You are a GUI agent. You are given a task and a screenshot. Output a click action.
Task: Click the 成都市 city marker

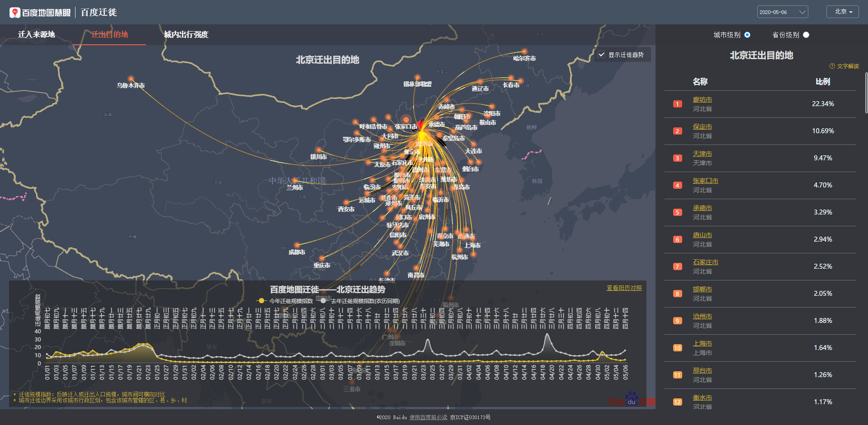tap(297, 245)
